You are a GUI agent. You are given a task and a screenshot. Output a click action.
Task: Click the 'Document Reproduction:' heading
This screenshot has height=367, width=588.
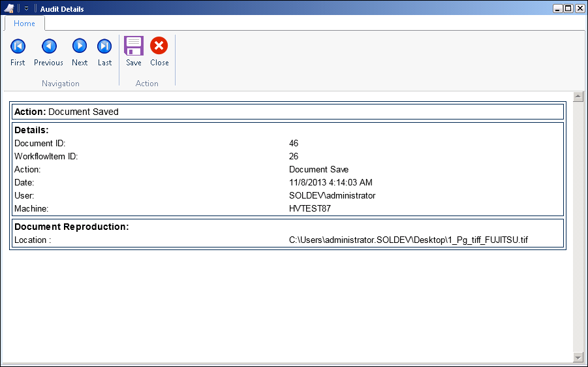point(72,227)
